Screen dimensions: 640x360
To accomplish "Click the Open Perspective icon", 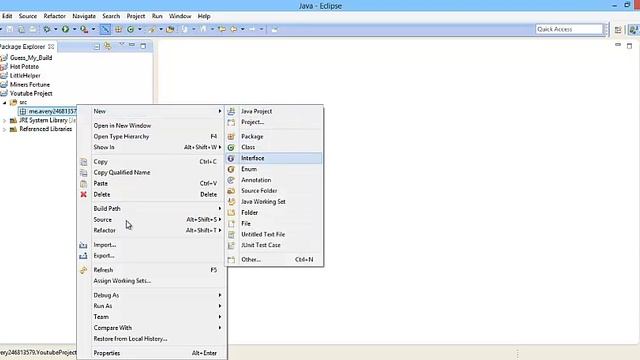I will pos(618,29).
